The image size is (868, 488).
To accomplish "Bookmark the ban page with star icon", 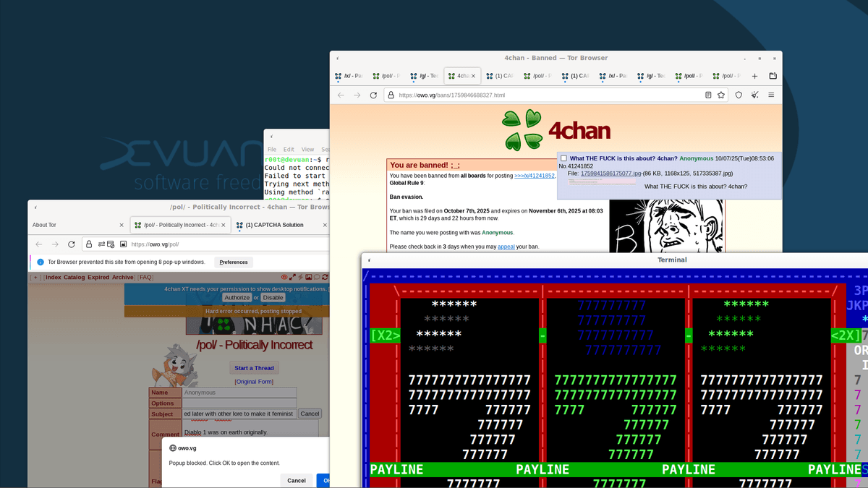I will click(721, 95).
